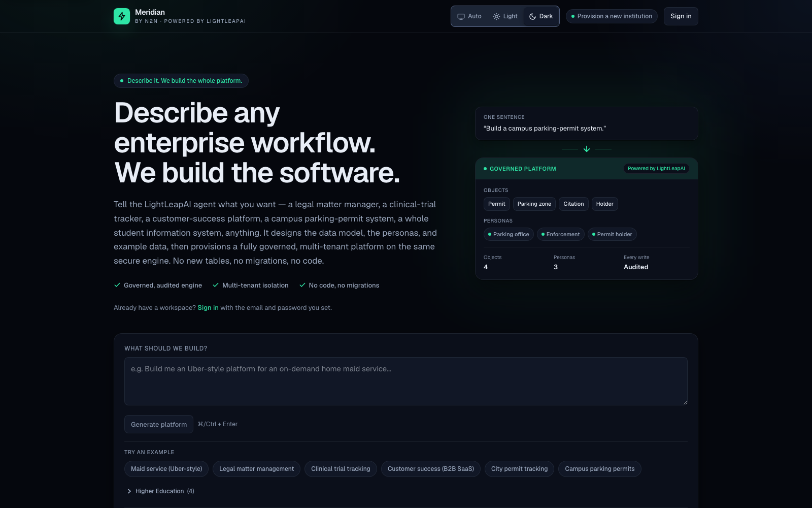Choose the Clinical trial tracking example
The image size is (812, 508).
pos(341,469)
